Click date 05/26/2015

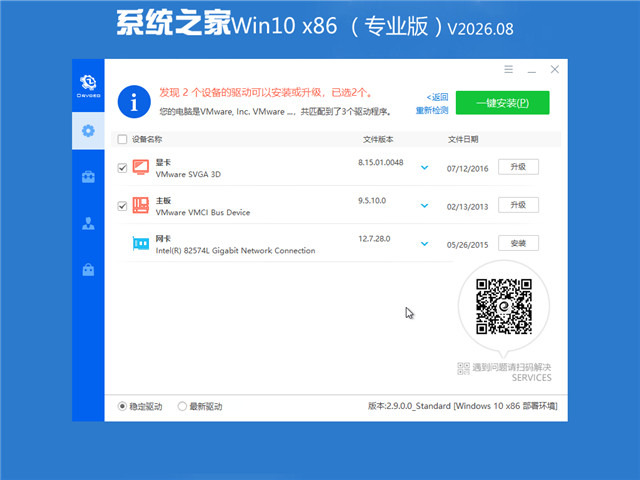tap(467, 245)
